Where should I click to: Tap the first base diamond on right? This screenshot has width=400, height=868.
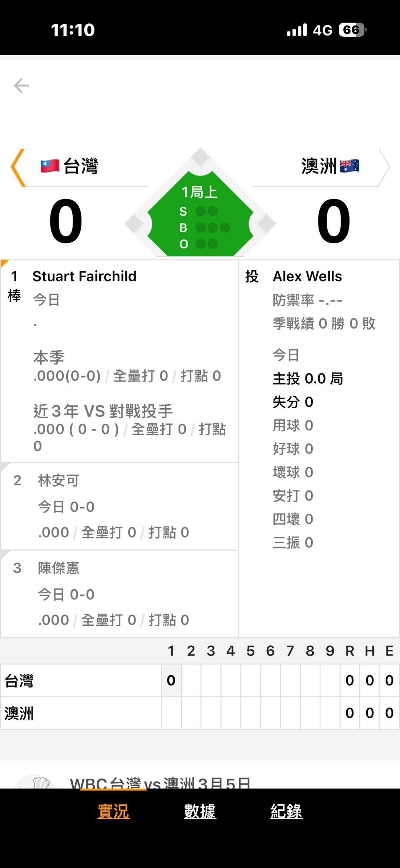tap(266, 224)
